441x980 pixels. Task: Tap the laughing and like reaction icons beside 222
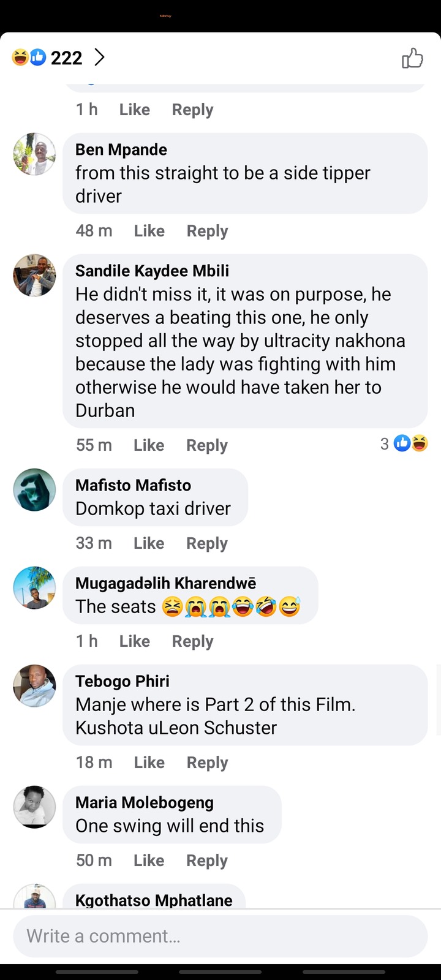pos(29,58)
